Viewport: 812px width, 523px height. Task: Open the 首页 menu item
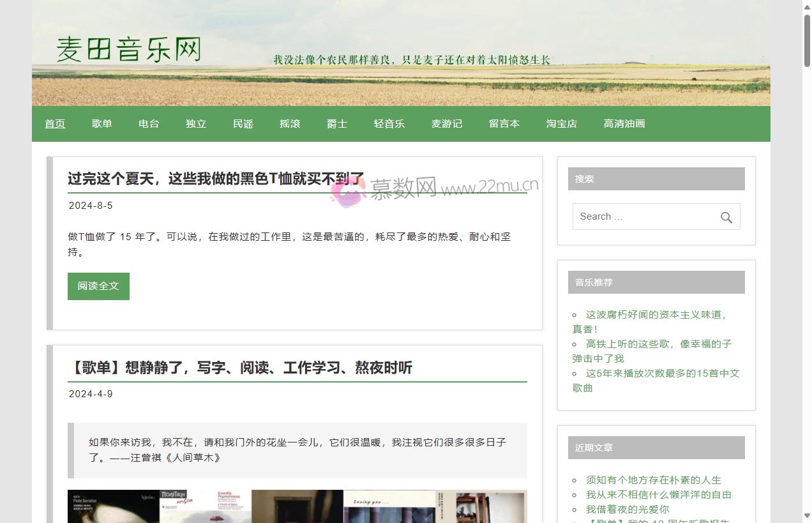coord(55,124)
